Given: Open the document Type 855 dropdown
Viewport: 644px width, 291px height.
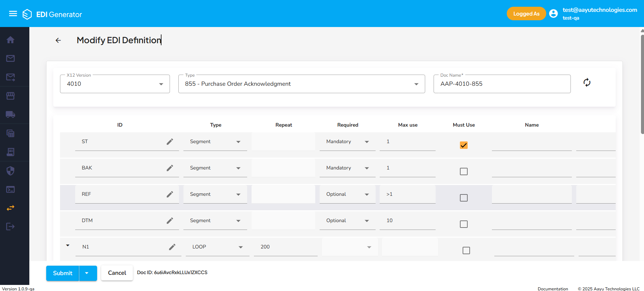Looking at the screenshot, I should [x=301, y=84].
